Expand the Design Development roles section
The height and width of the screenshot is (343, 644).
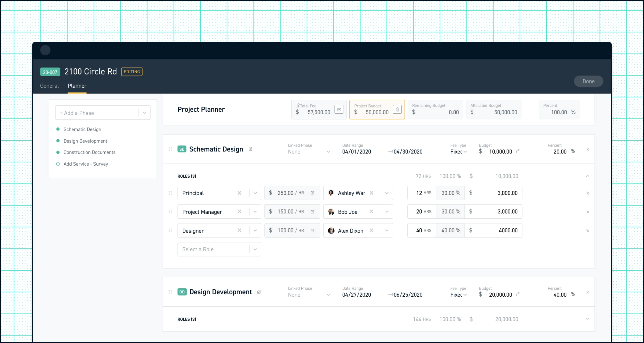click(x=588, y=319)
